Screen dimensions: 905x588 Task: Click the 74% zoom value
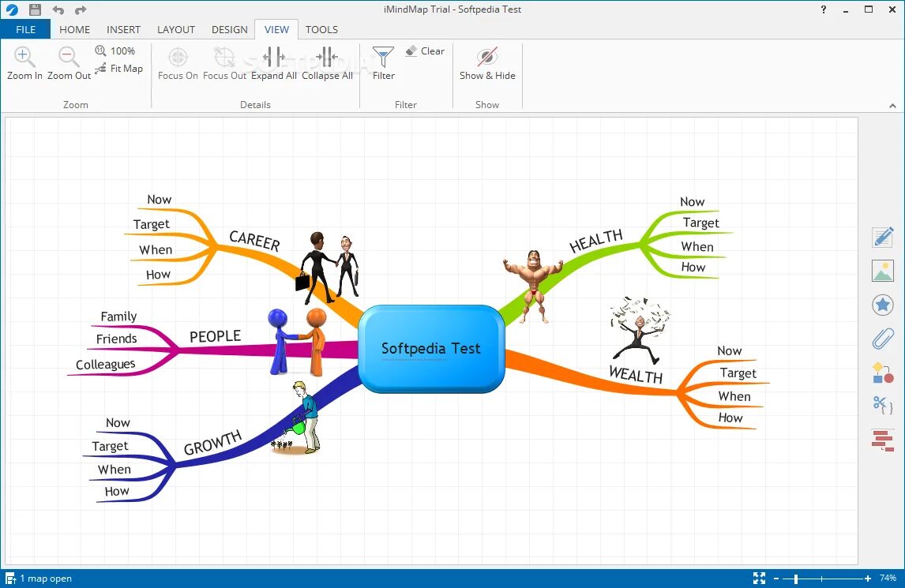(888, 579)
